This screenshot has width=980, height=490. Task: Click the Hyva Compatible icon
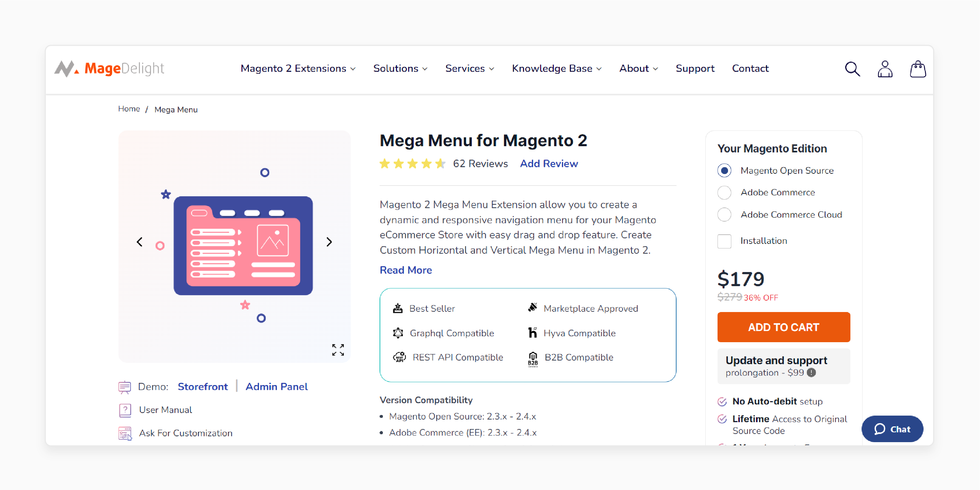click(x=532, y=333)
